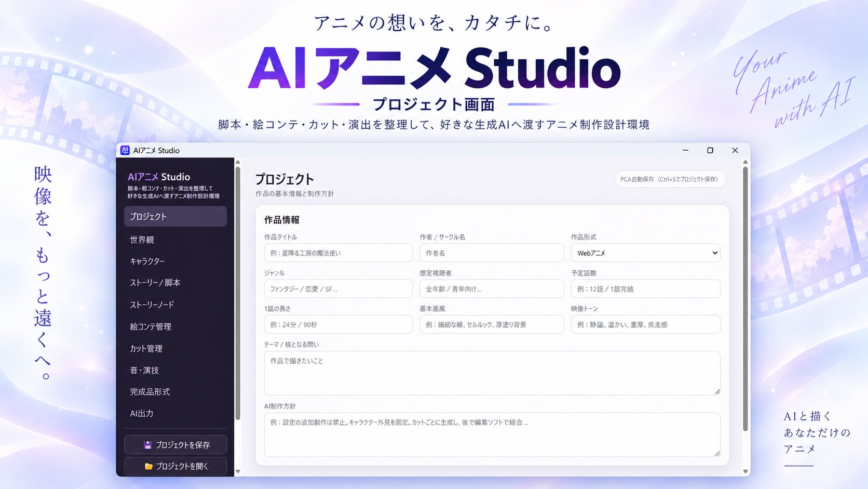The image size is (868, 489).
Task: Open AI出力 in the sidebar
Action: (x=175, y=413)
